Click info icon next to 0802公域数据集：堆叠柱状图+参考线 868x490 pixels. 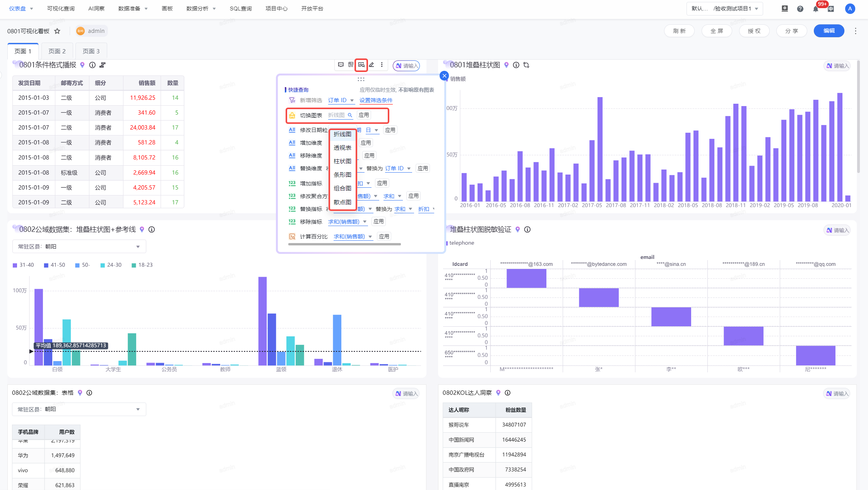coord(152,230)
